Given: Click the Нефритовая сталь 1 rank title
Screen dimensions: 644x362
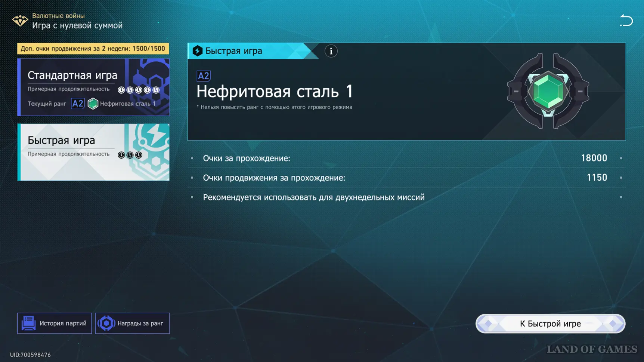Looking at the screenshot, I should (x=275, y=92).
